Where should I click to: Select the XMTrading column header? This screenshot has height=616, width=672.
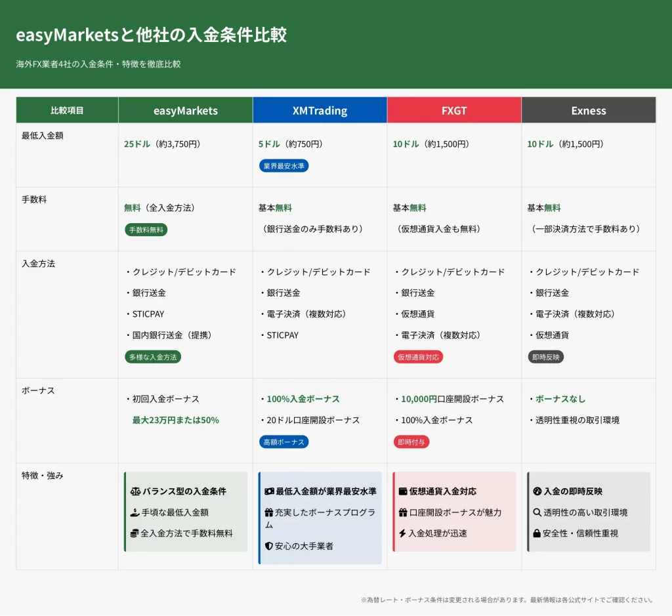click(x=320, y=110)
